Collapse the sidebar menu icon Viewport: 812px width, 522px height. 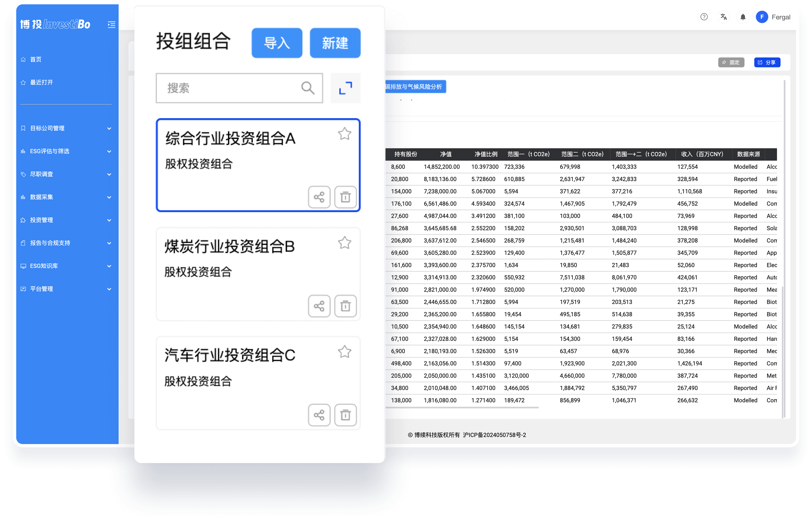pyautogui.click(x=111, y=24)
